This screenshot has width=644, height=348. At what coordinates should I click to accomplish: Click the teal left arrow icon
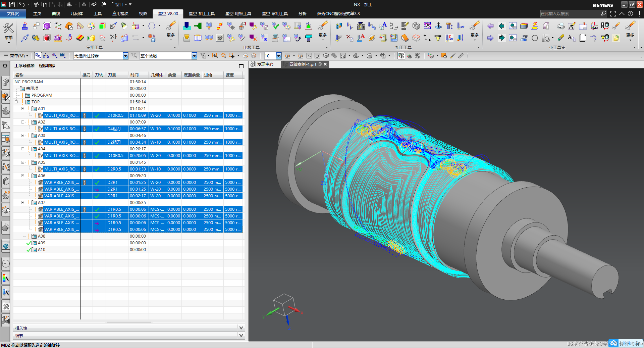click(x=501, y=26)
